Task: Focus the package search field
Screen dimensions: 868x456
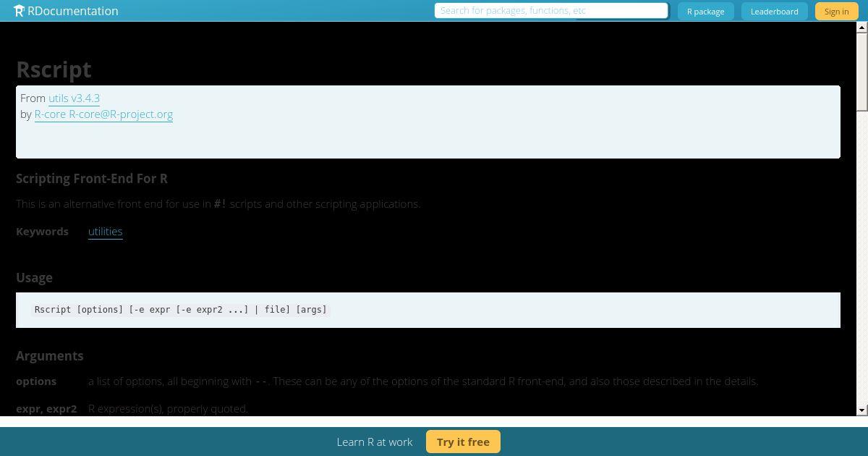Action: (x=551, y=10)
